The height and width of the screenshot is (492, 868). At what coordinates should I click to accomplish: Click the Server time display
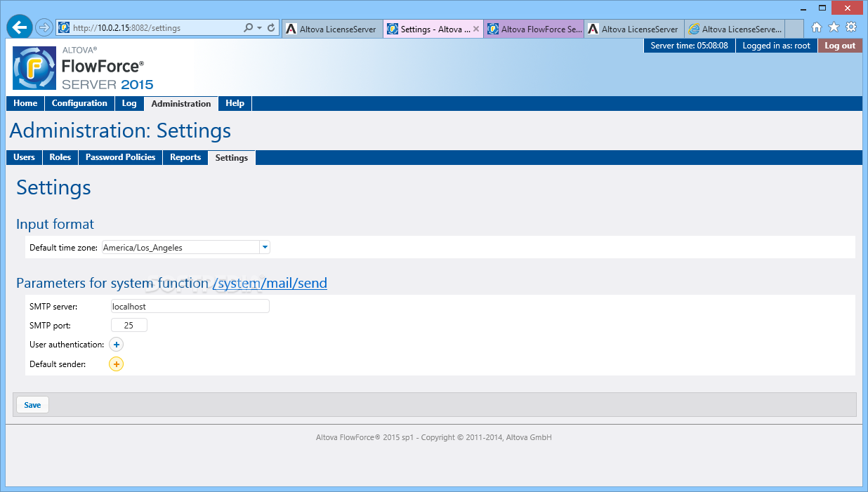click(x=689, y=46)
